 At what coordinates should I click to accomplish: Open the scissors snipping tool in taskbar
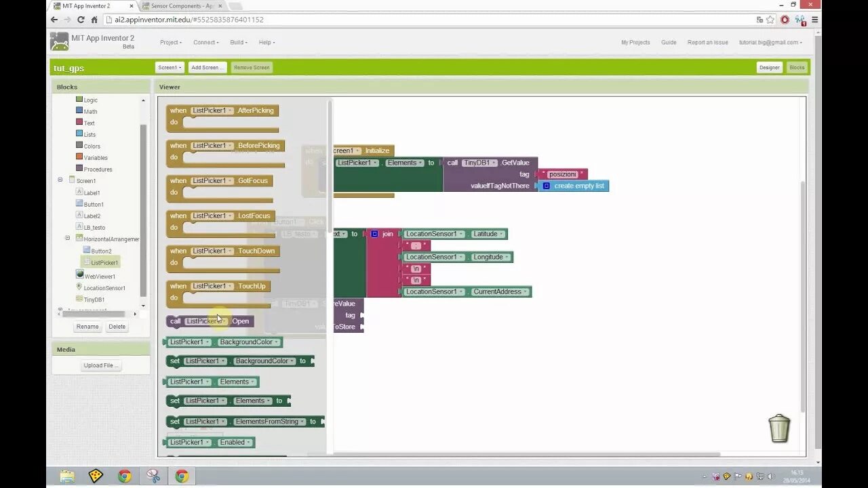(x=153, y=476)
